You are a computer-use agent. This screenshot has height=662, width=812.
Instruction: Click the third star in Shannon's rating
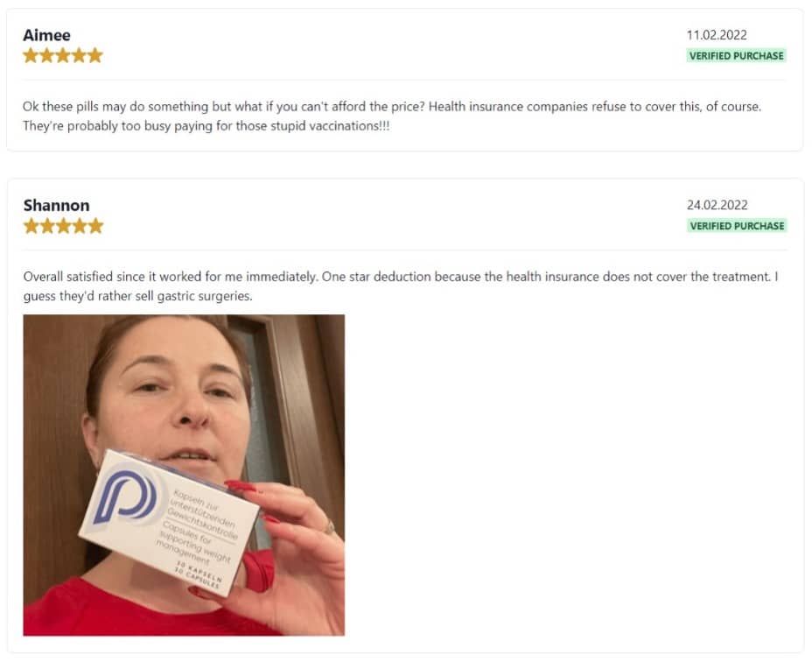tap(63, 226)
